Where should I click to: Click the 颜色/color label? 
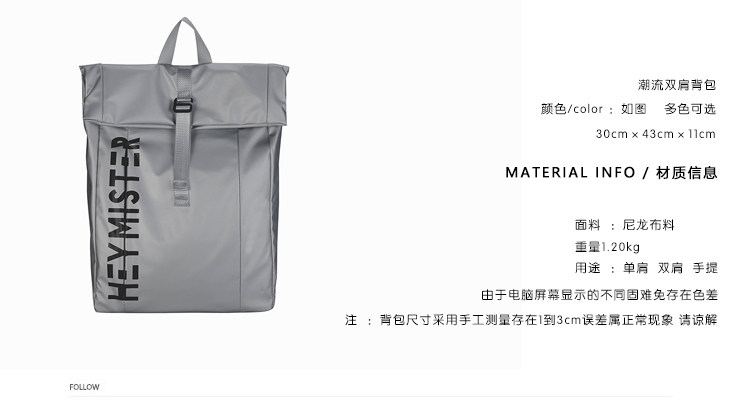[572, 109]
